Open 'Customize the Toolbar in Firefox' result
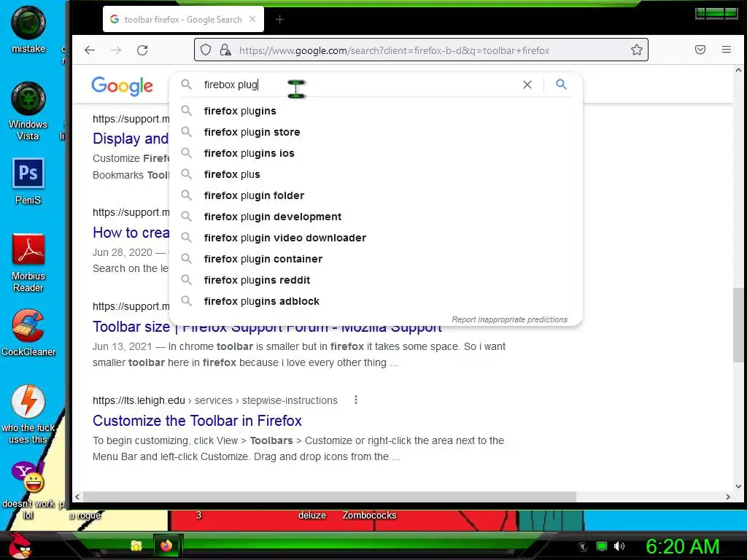Image resolution: width=747 pixels, height=560 pixels. pos(197,421)
